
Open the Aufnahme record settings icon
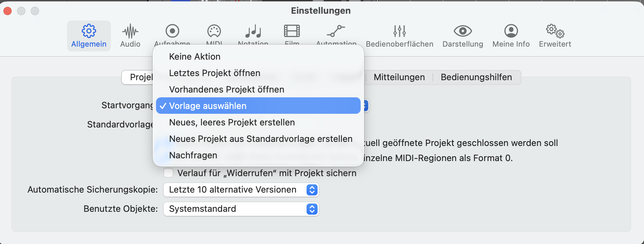point(172,31)
